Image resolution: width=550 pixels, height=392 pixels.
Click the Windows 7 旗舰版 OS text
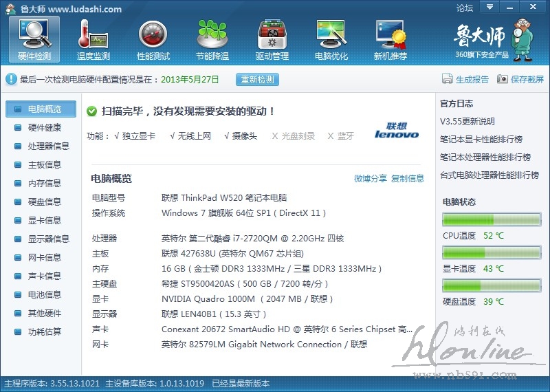point(244,213)
